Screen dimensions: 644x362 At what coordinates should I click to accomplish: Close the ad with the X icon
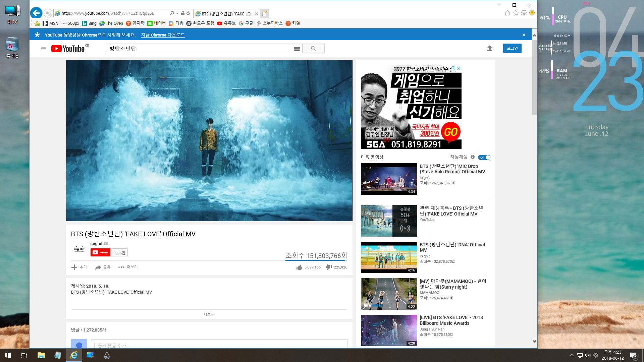(459, 68)
